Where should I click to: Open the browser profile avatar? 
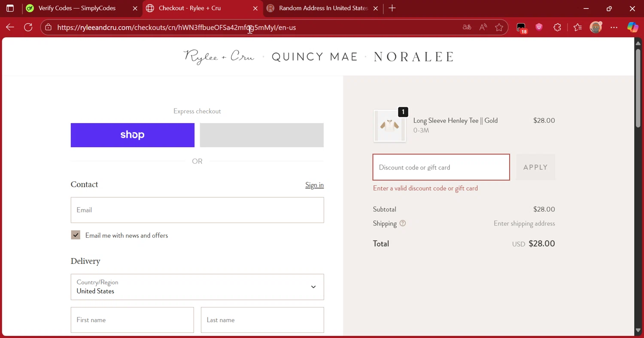596,27
